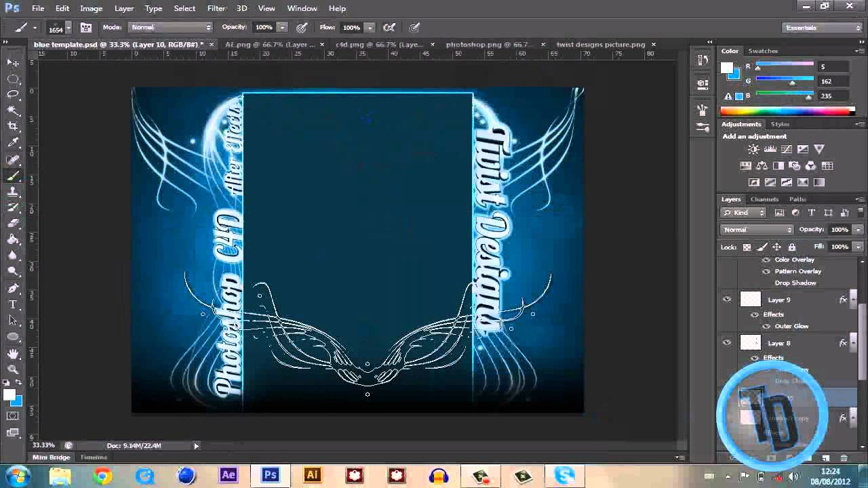Image resolution: width=868 pixels, height=488 pixels.
Task: Open the layer filter Kind dropdown
Action: pos(744,213)
